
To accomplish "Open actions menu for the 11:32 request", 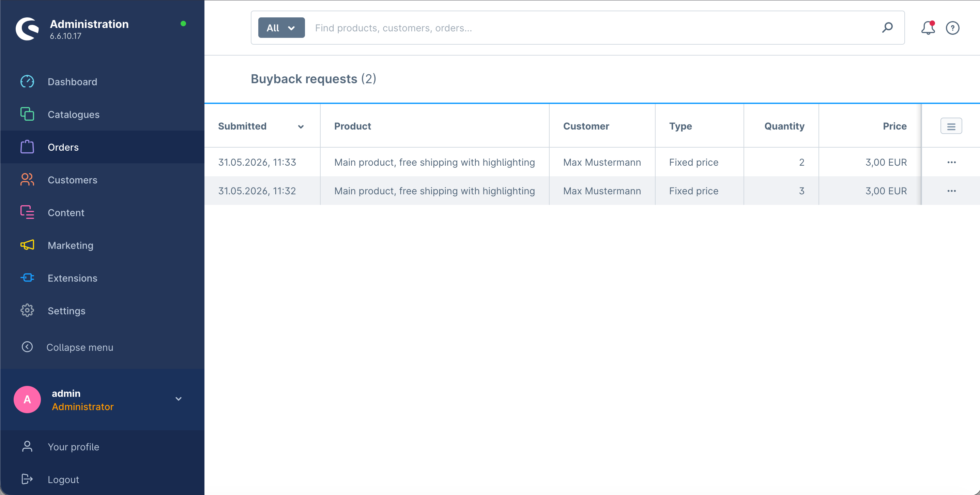I will pyautogui.click(x=951, y=191).
